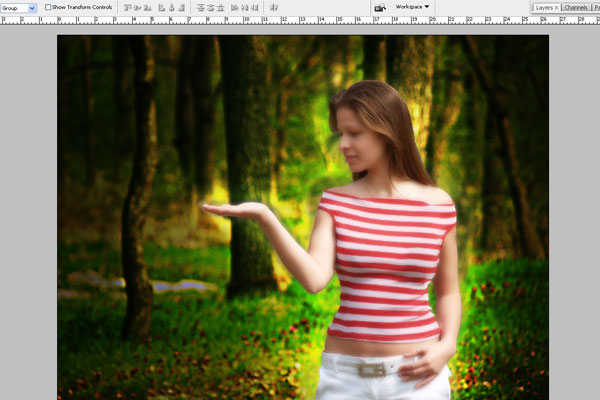Open the Group auto-select dropdown
Screen dimensions: 600x400
pyautogui.click(x=19, y=7)
